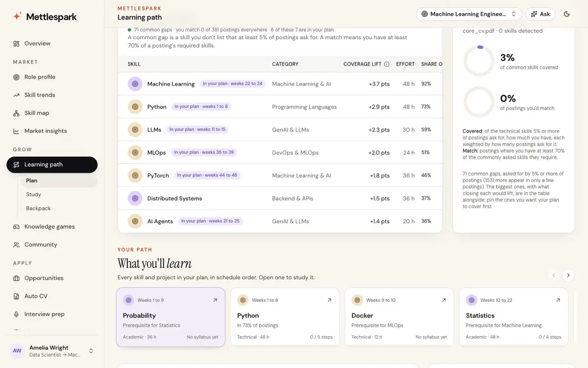Click the 'In your plan · weeks 11 to 15' badge
This screenshot has height=368, width=588.
tap(197, 130)
